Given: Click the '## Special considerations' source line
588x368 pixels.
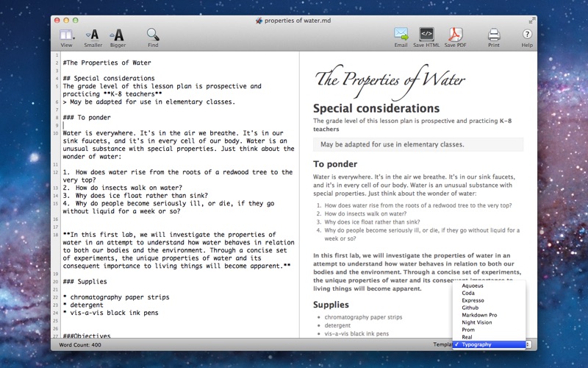Looking at the screenshot, I should click(109, 78).
